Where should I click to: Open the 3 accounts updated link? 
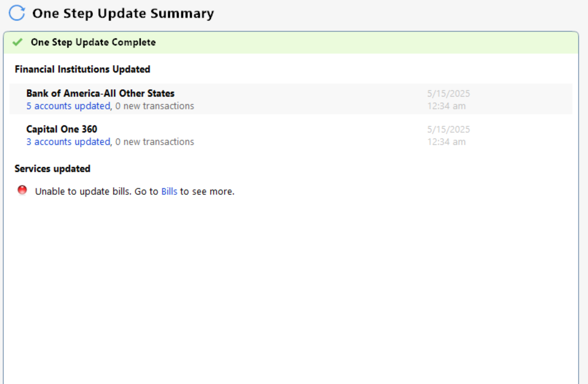(68, 142)
